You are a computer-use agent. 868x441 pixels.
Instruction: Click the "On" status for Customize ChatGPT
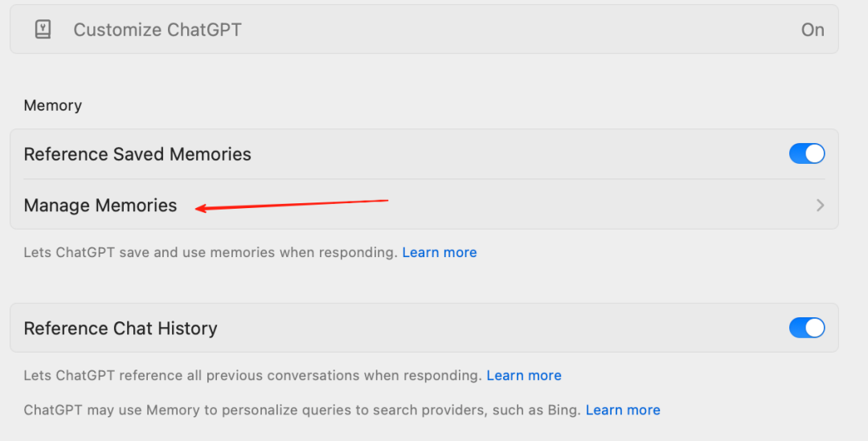[x=813, y=30]
